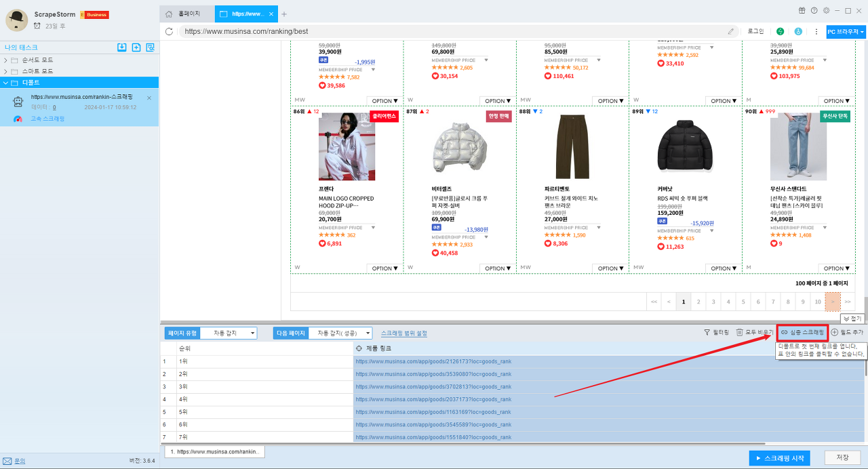Click the new task plus icon

(136, 47)
